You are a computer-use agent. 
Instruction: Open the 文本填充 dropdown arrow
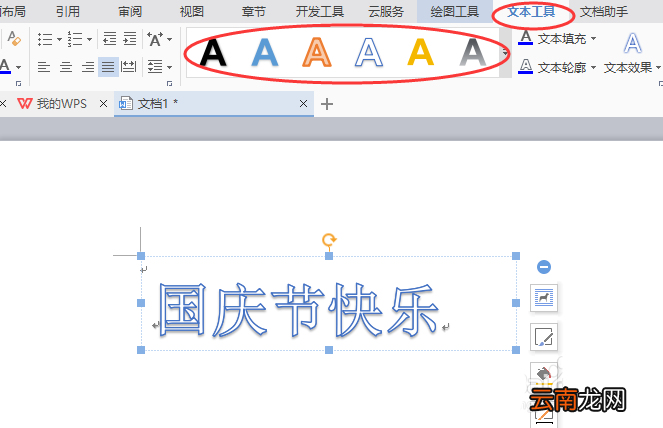click(593, 38)
